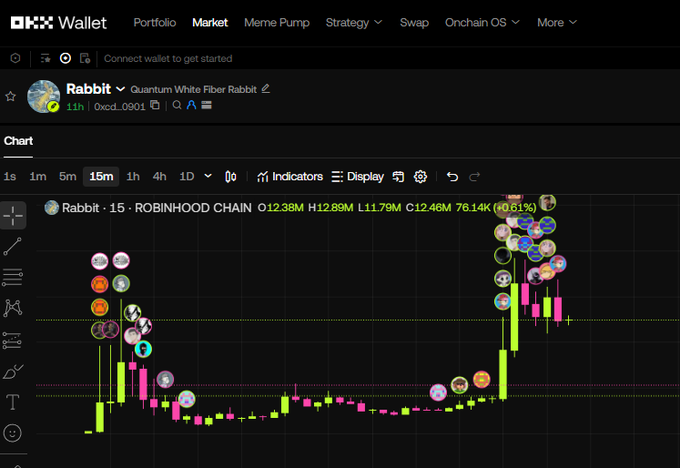Expand the Onchain OS dropdown

[482, 23]
